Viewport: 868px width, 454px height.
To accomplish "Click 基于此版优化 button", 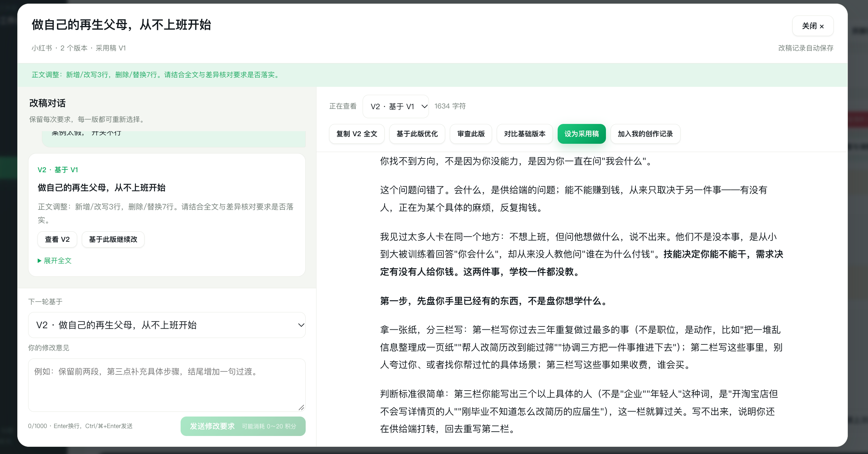I will point(417,134).
